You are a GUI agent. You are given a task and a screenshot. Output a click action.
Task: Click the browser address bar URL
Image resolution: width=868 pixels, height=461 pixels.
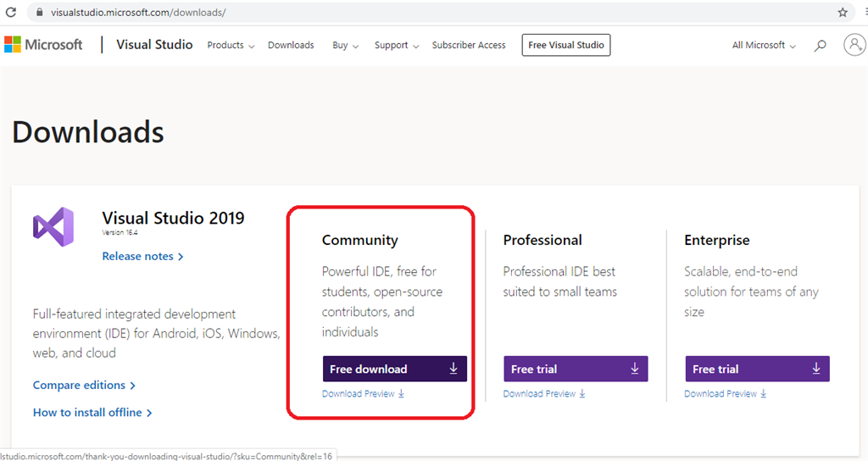138,12
